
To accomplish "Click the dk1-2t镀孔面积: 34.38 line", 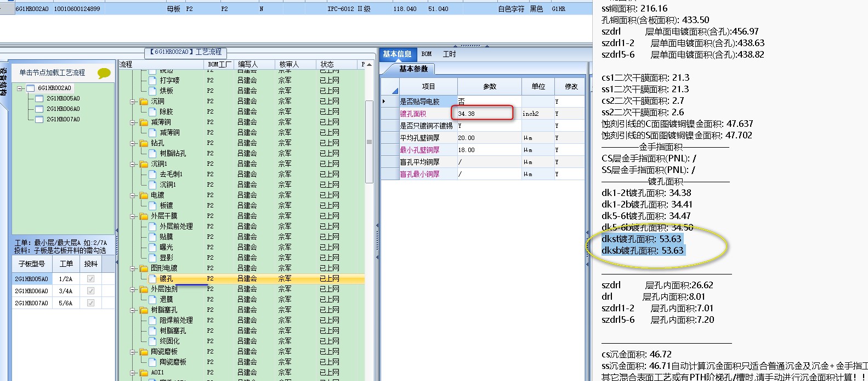I will [x=646, y=193].
